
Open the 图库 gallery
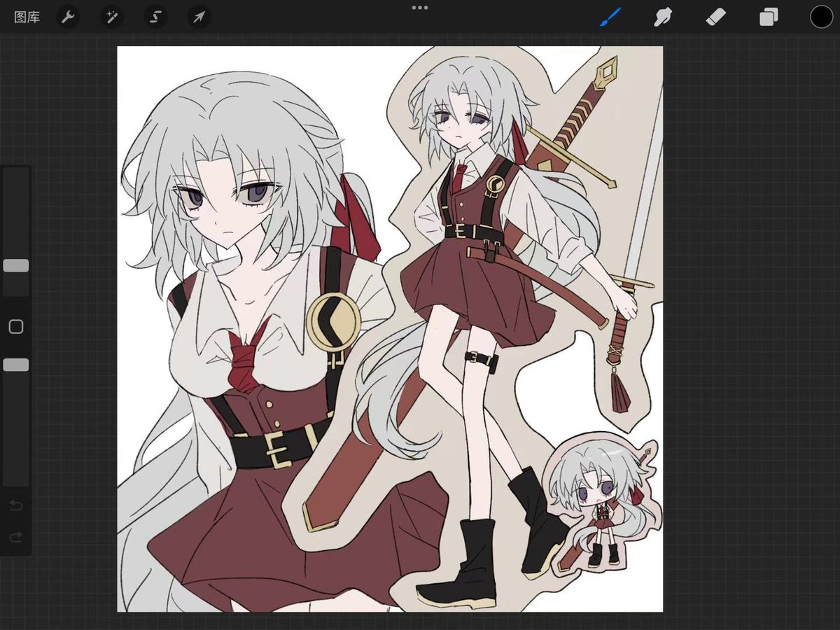pyautogui.click(x=27, y=17)
